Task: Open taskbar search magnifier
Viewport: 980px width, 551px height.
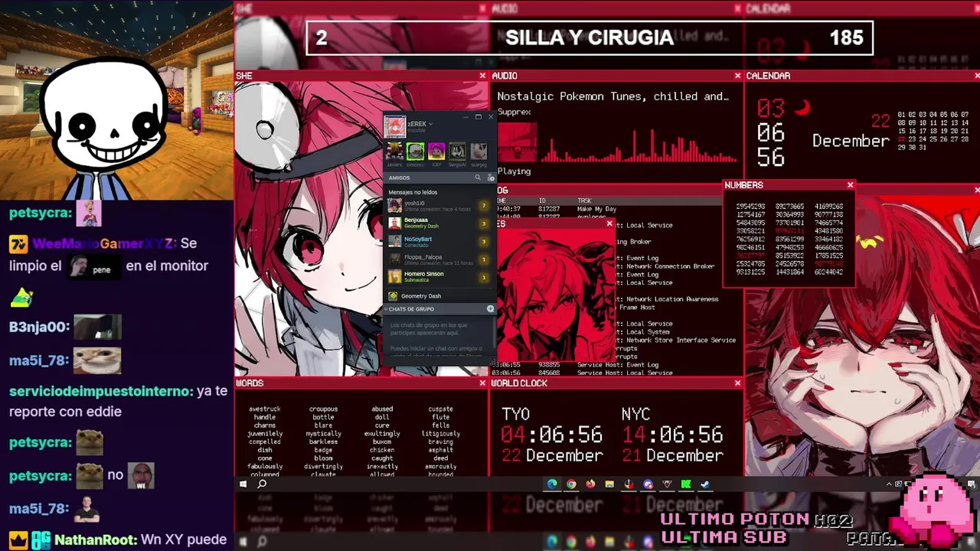Action: point(262,484)
